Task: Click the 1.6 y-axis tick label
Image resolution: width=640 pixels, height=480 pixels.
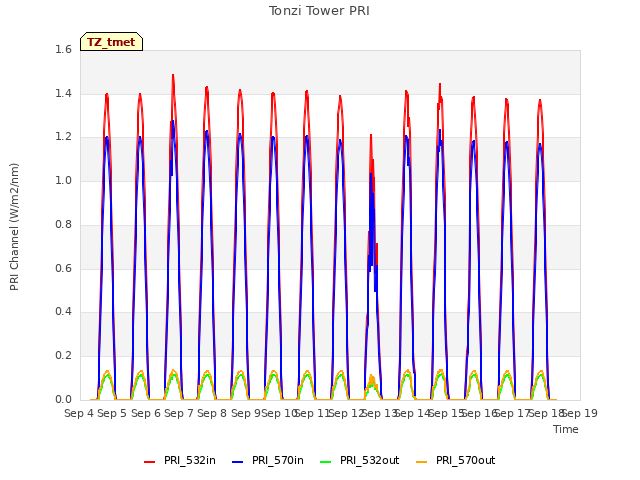Action: [63, 49]
